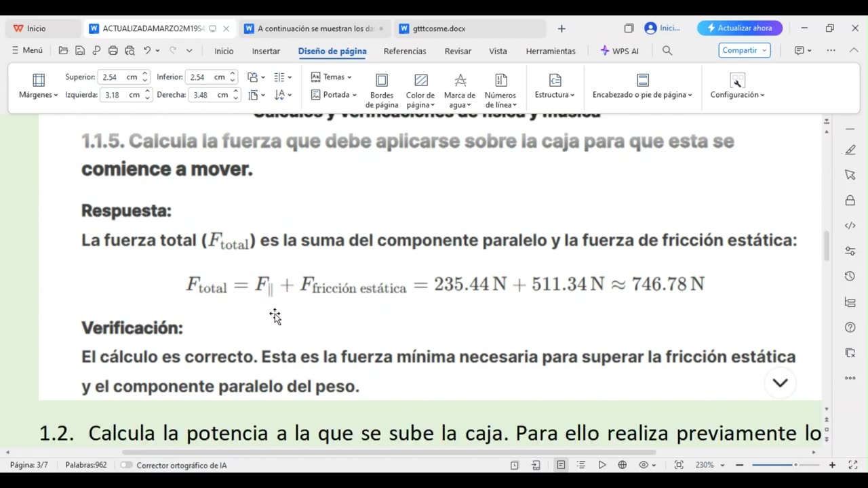Viewport: 868px width, 488px height.
Task: Open the page orientation dropdown
Action: click(256, 77)
